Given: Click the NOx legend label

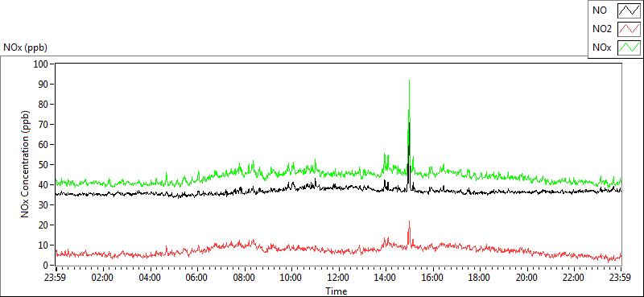Looking at the screenshot, I should 601,47.
